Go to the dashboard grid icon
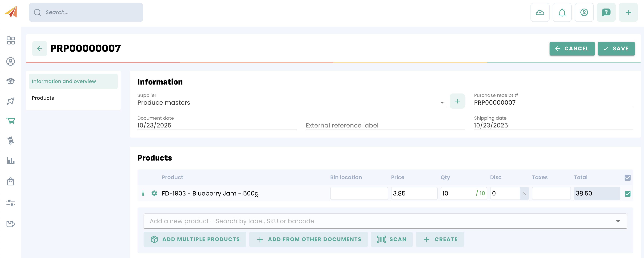The image size is (644, 258). click(x=10, y=40)
